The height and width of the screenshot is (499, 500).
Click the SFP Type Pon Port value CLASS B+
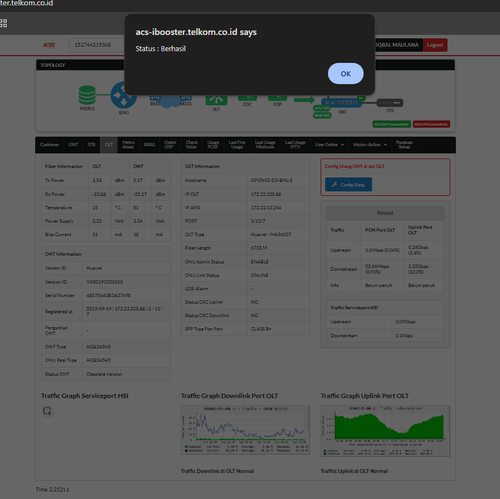261,329
